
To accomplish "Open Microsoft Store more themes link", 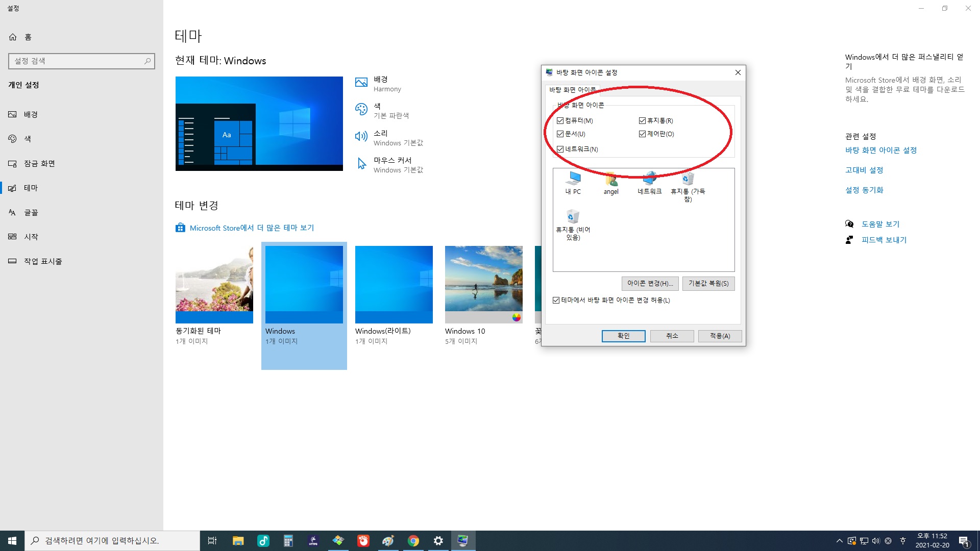I will point(252,228).
